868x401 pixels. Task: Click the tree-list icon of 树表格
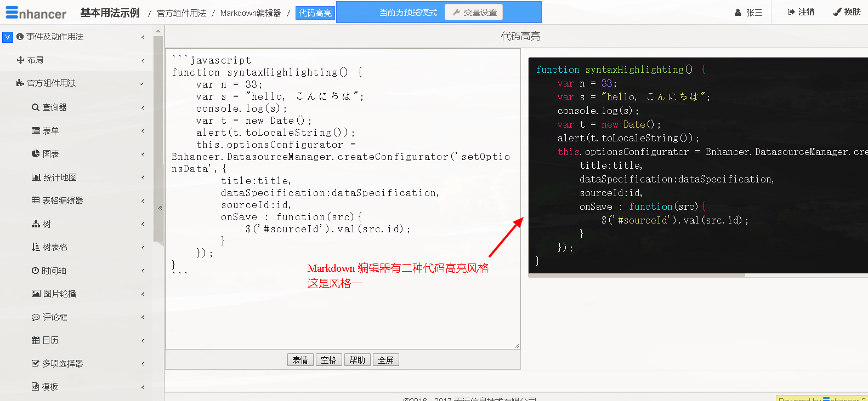pos(36,247)
